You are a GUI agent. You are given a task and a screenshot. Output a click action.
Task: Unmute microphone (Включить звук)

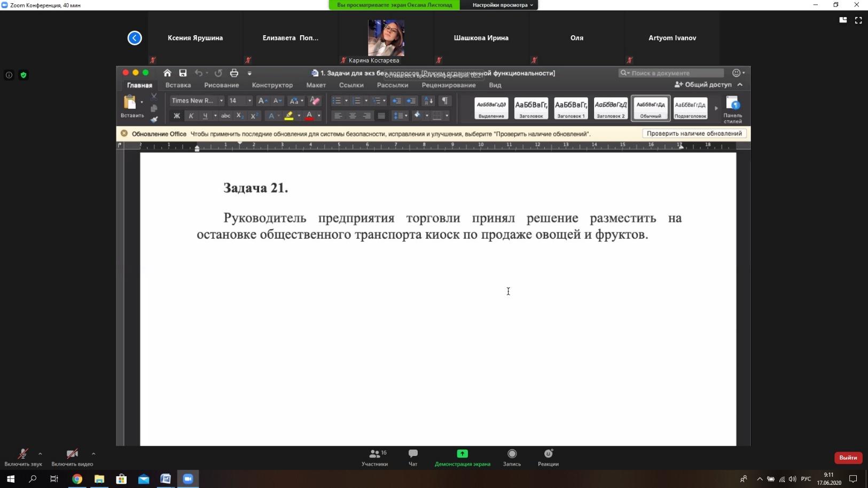[x=23, y=458]
